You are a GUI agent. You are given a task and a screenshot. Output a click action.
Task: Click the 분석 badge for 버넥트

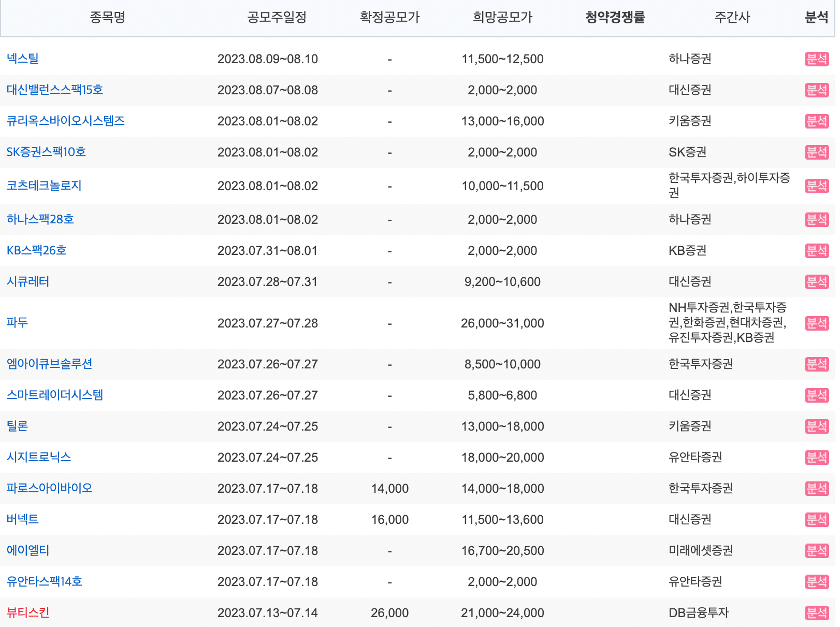point(817,520)
